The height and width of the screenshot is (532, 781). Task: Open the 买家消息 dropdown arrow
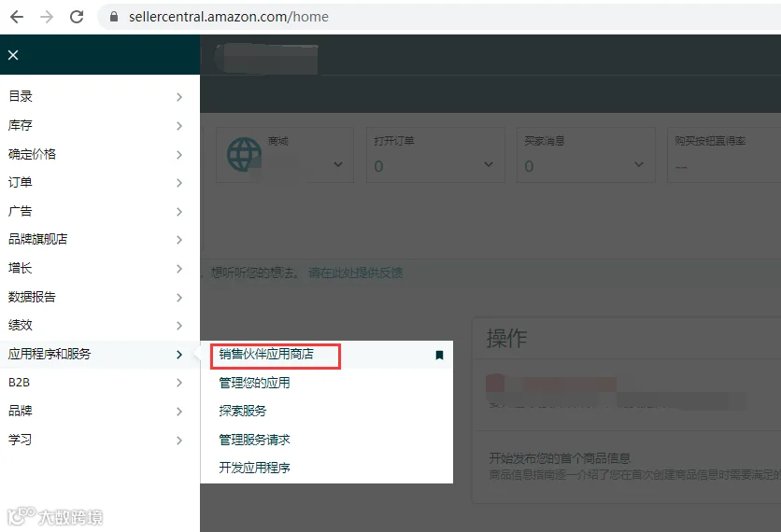click(639, 164)
